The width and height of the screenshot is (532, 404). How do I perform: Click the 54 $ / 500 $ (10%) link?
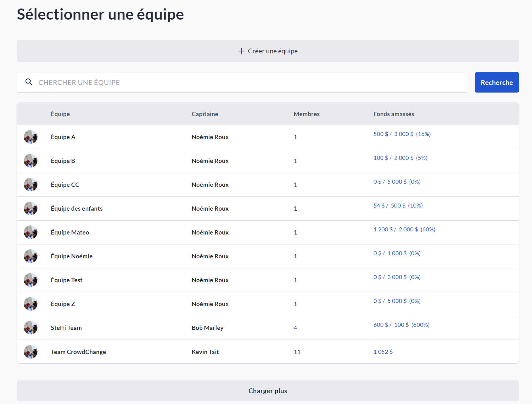(398, 206)
